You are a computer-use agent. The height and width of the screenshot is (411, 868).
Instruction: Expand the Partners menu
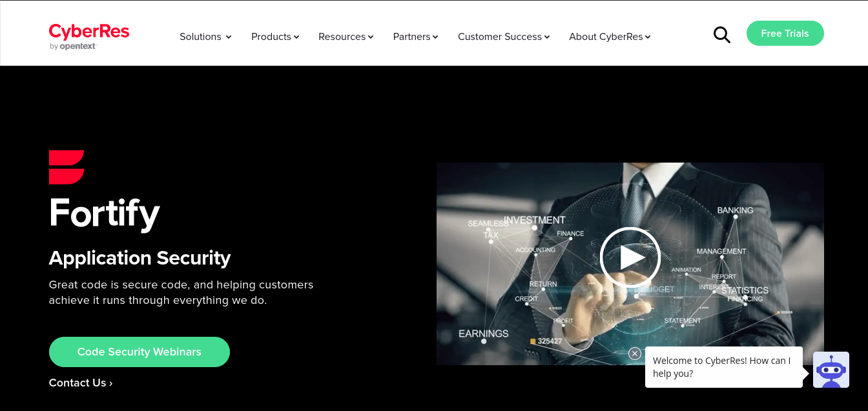416,37
